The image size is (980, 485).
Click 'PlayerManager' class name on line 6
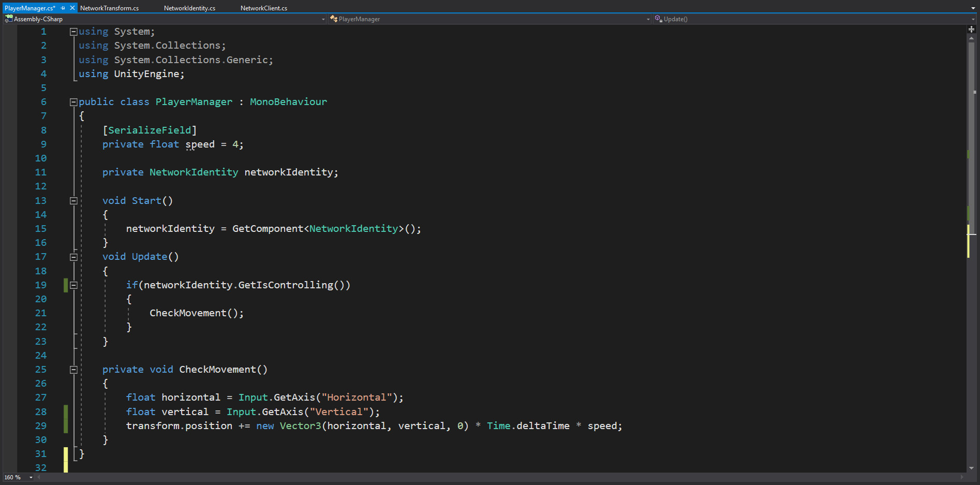pyautogui.click(x=194, y=102)
